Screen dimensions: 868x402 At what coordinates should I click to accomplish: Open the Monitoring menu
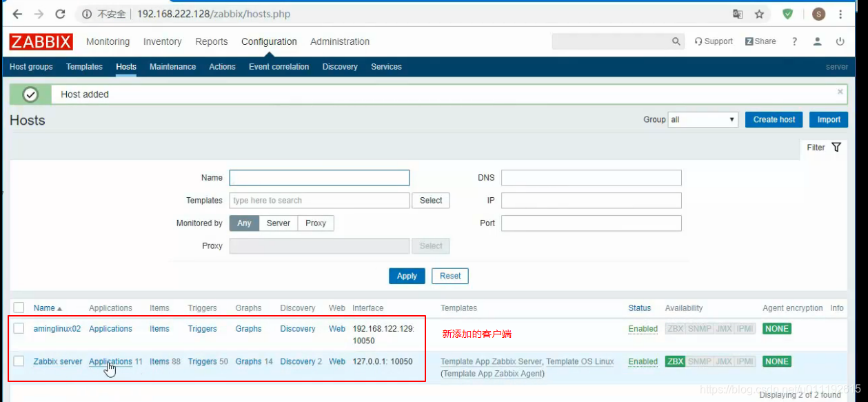coord(108,41)
